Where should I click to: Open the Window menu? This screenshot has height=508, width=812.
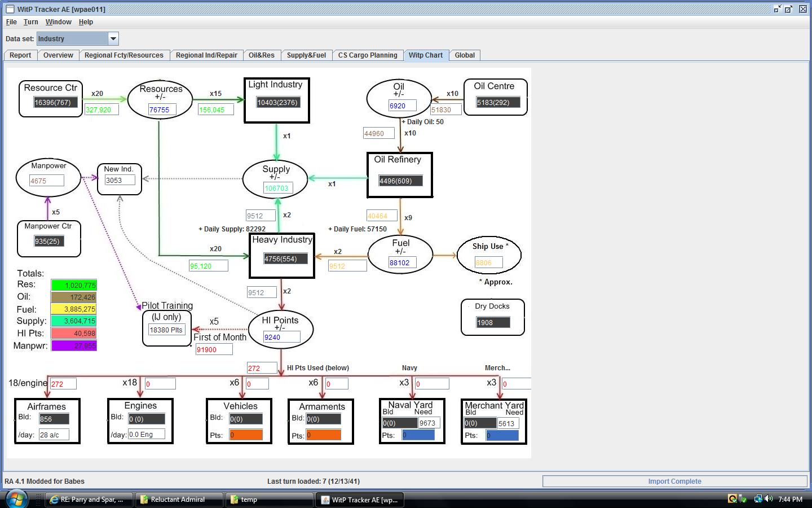tap(58, 22)
